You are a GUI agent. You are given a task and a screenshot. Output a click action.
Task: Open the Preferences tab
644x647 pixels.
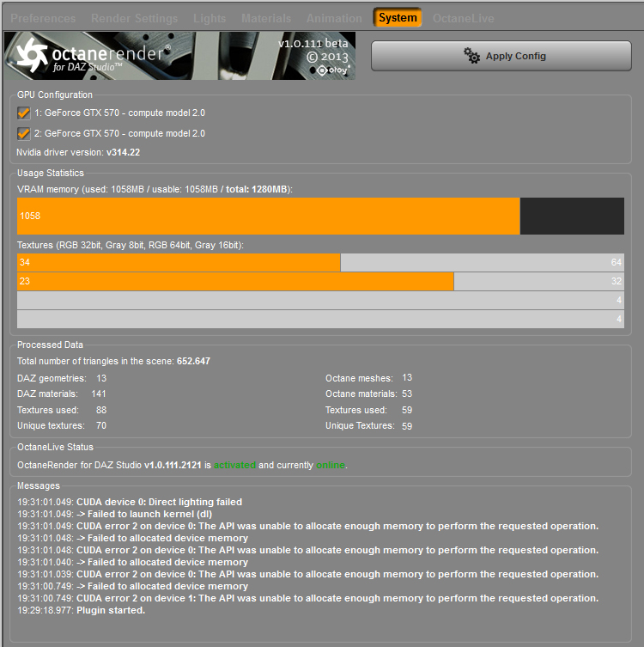click(x=43, y=18)
